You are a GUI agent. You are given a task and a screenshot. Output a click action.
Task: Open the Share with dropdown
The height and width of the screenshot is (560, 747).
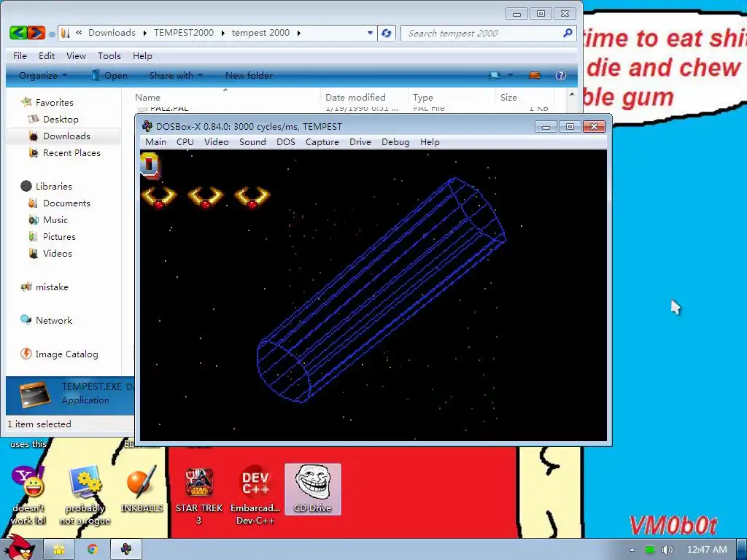pos(176,75)
